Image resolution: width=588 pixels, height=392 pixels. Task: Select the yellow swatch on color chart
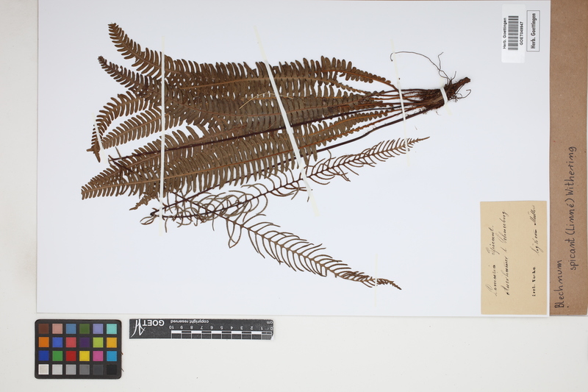(85, 355)
